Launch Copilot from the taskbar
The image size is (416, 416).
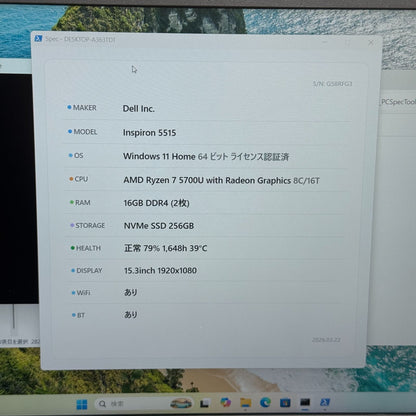tap(226, 403)
